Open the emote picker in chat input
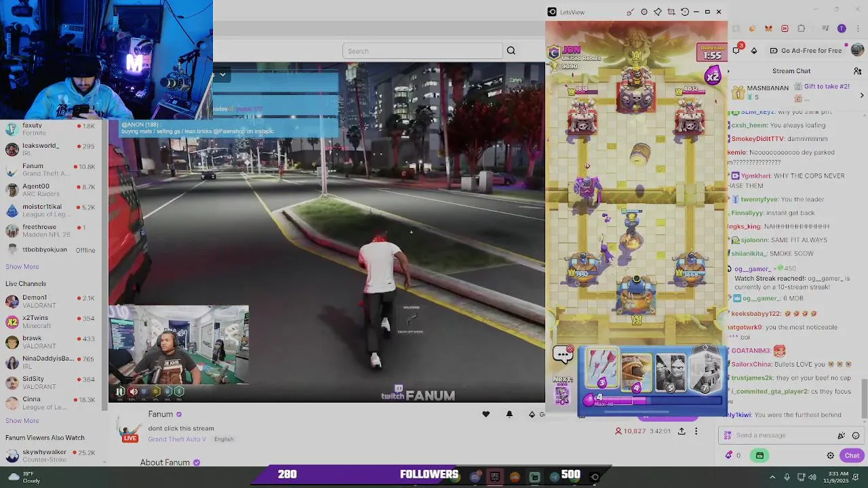868x488 pixels. (856, 436)
